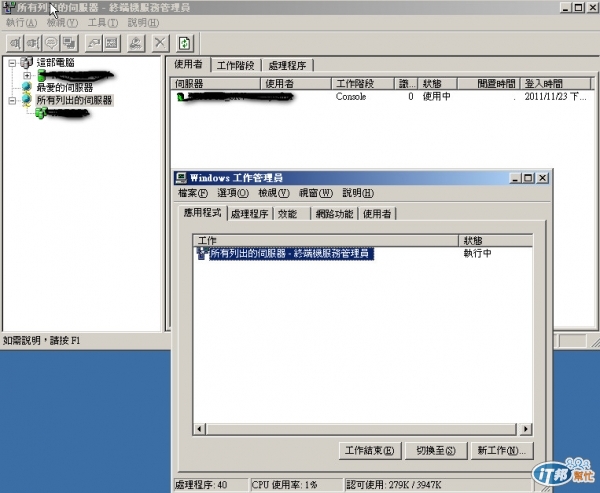The height and width of the screenshot is (493, 600).
Task: Sort by the 伺服器 column header
Action: click(x=216, y=83)
